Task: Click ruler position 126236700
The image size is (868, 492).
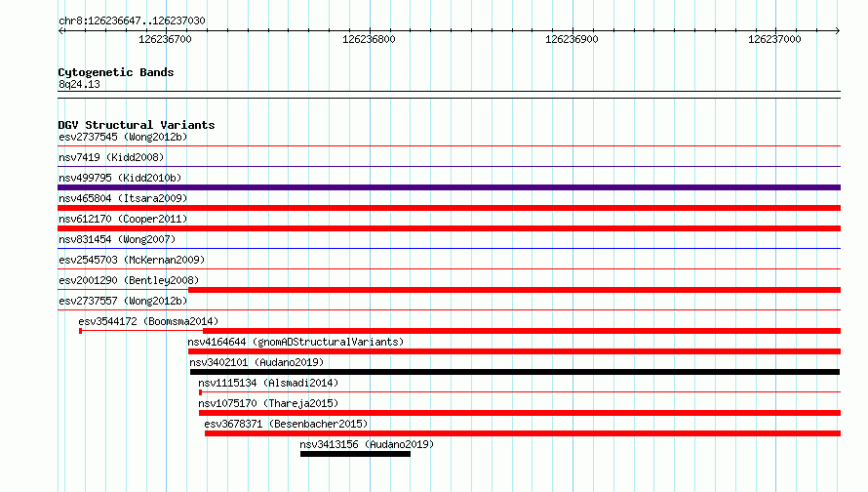Action: coord(165,39)
